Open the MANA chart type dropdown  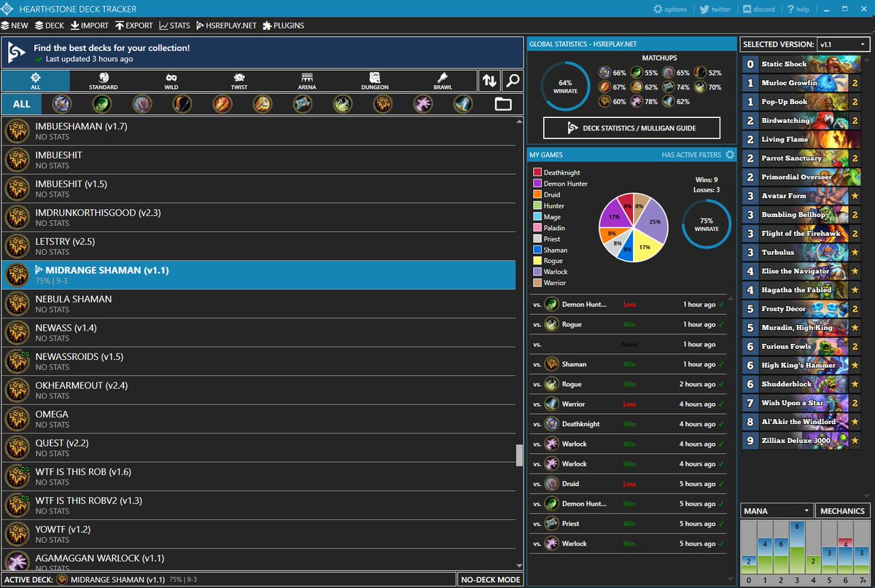pyautogui.click(x=777, y=511)
